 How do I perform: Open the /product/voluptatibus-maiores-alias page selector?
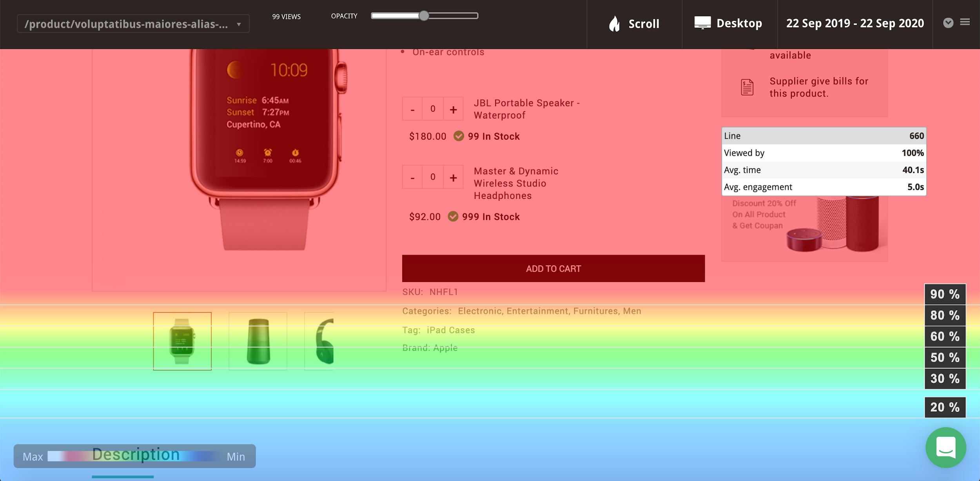coord(133,24)
